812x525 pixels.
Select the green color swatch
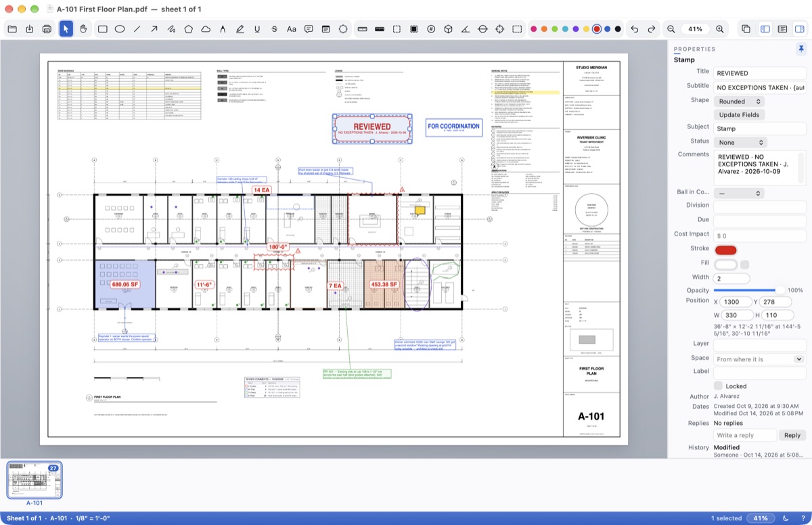555,29
